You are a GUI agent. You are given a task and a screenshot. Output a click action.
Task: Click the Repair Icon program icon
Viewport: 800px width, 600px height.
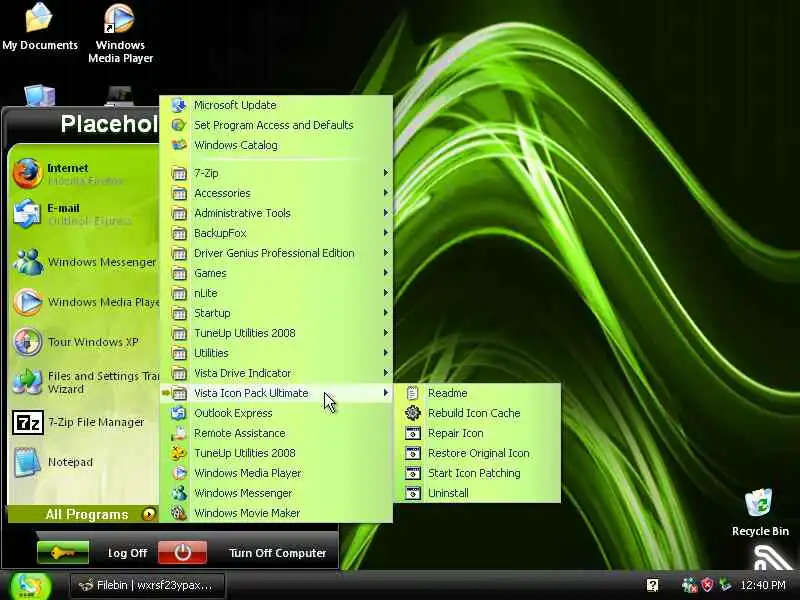[x=412, y=433]
